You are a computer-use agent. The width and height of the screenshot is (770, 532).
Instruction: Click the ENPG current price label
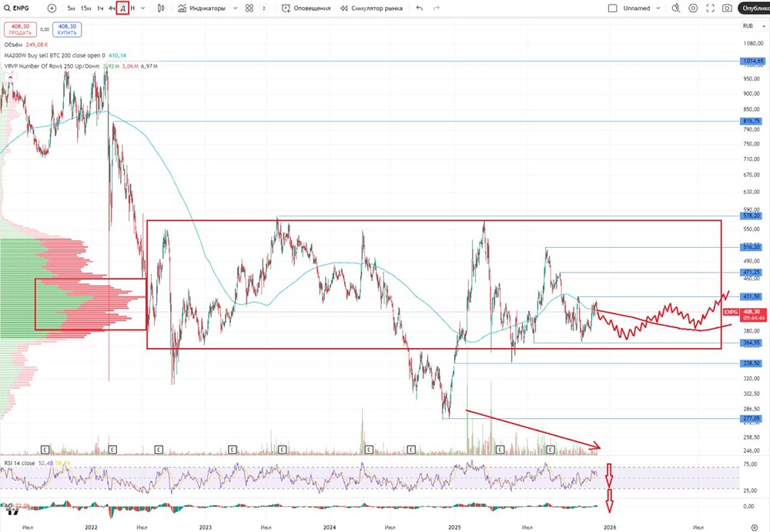point(745,314)
